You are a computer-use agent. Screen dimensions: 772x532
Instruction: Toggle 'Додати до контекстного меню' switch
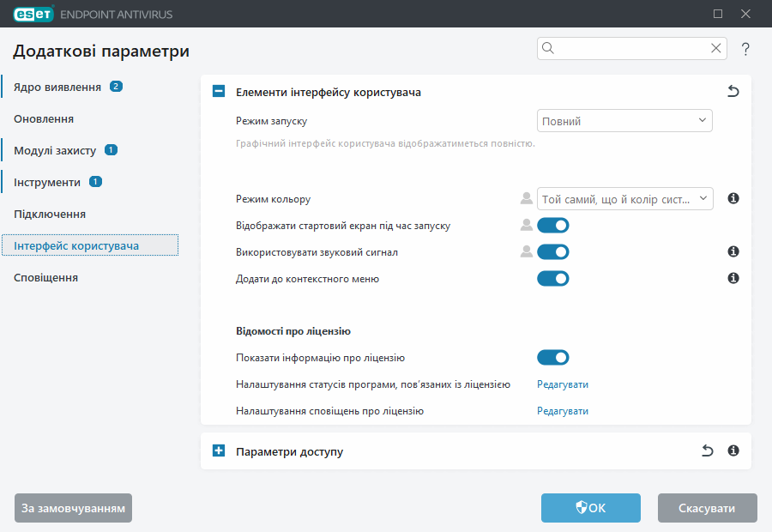tap(553, 278)
